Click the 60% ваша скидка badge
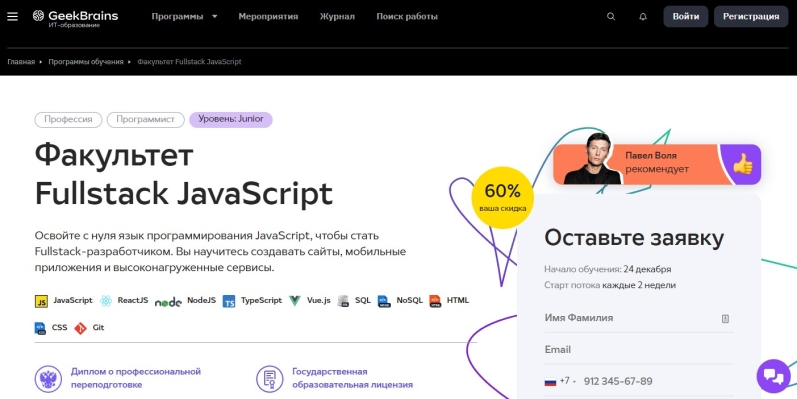 pos(503,197)
